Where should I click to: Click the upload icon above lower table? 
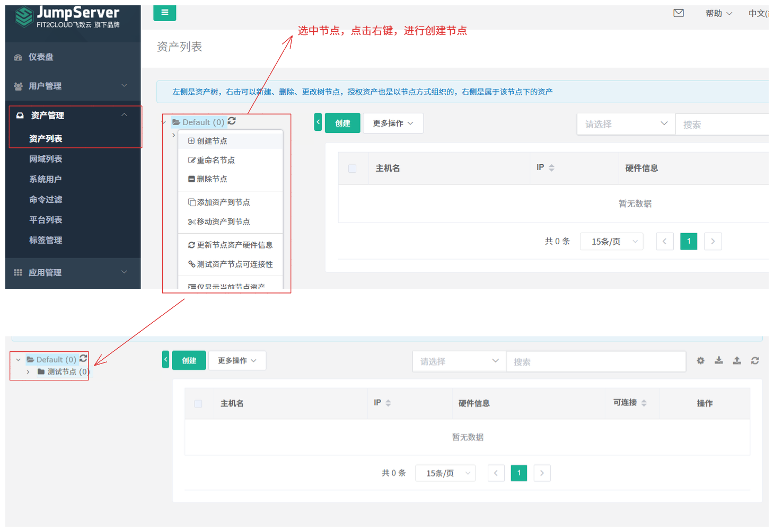click(736, 361)
